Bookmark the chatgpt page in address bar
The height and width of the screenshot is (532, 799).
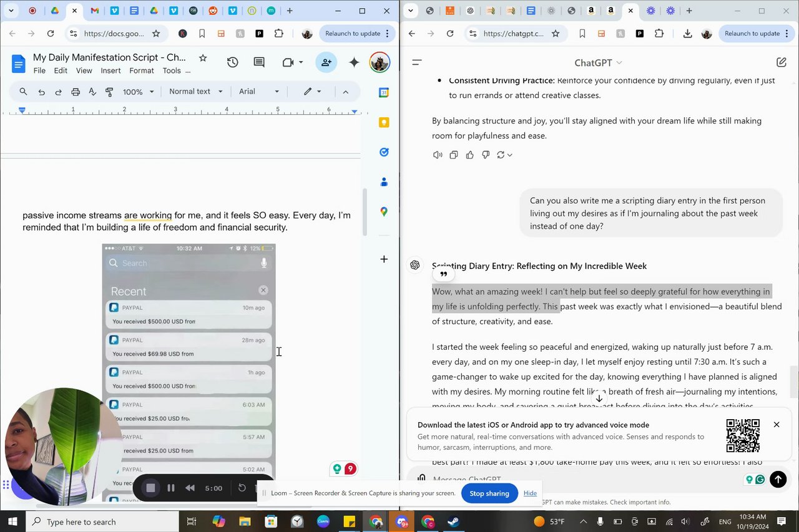coord(556,34)
